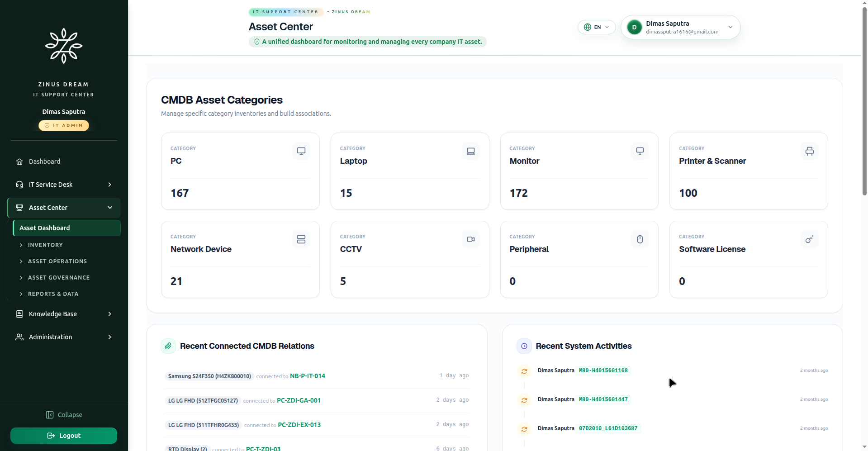Open the PC-ZDI-EX-013 asset link
Screen dimensions: 868x451
299,425
